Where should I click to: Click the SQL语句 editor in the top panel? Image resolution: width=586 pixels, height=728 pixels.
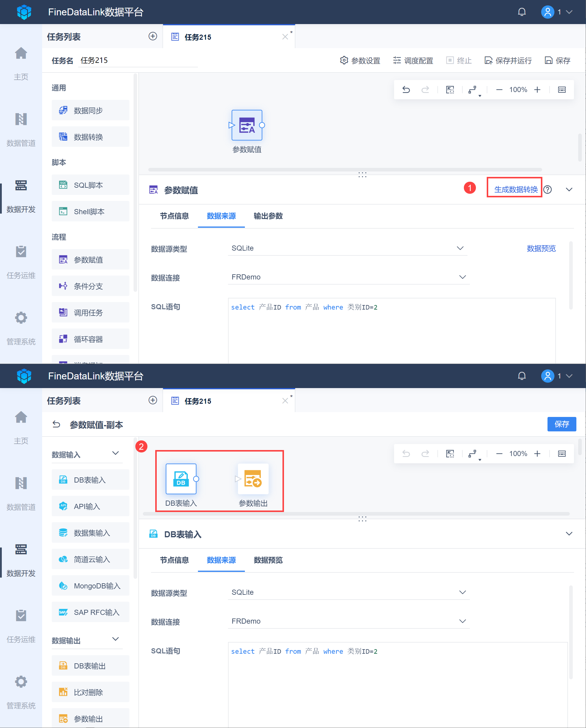click(x=392, y=331)
